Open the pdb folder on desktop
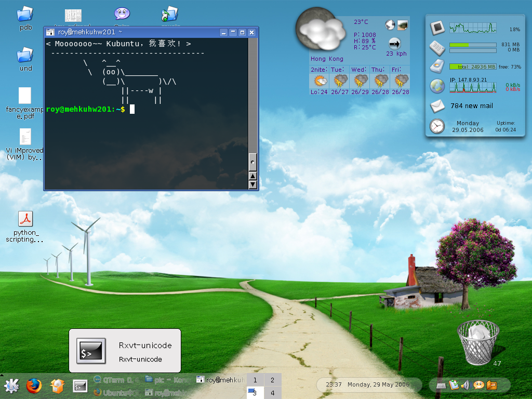This screenshot has height=399, width=532. click(25, 18)
